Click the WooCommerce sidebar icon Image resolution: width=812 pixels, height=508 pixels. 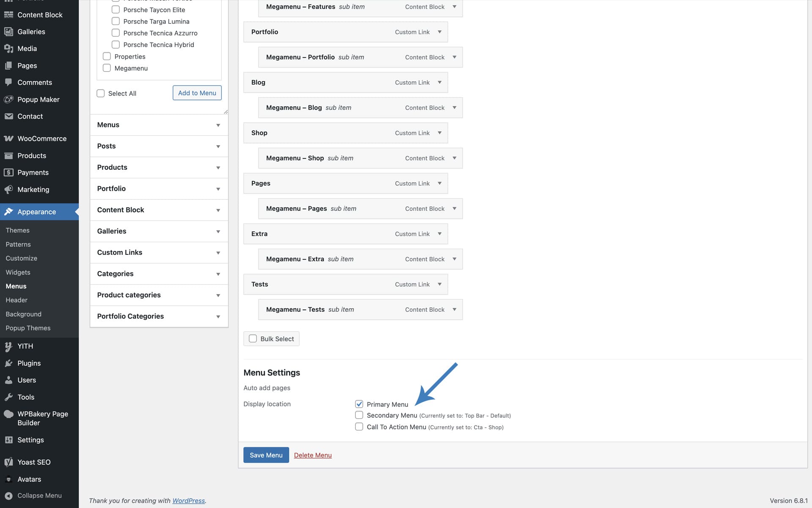(8, 138)
